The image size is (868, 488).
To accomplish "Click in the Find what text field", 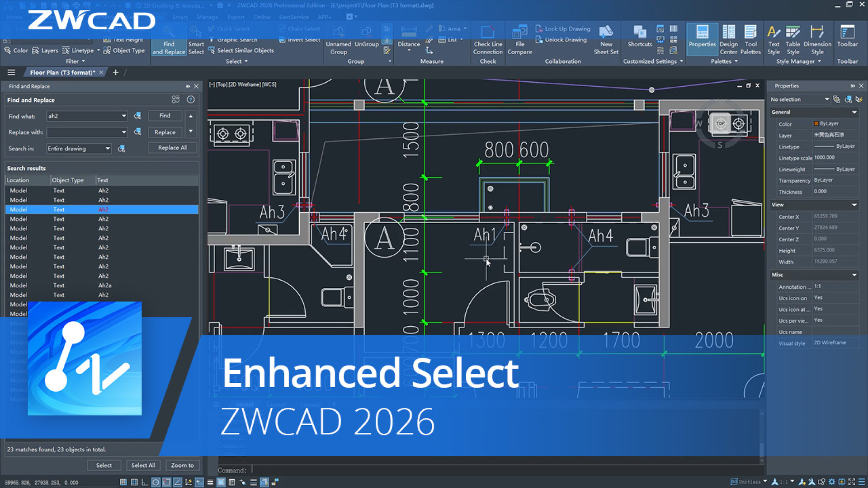I will click(84, 116).
